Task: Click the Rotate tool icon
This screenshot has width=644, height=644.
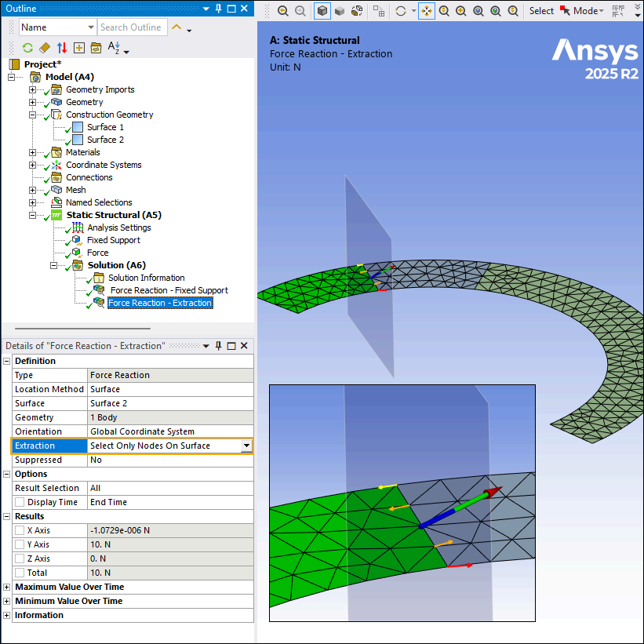Action: click(x=401, y=11)
